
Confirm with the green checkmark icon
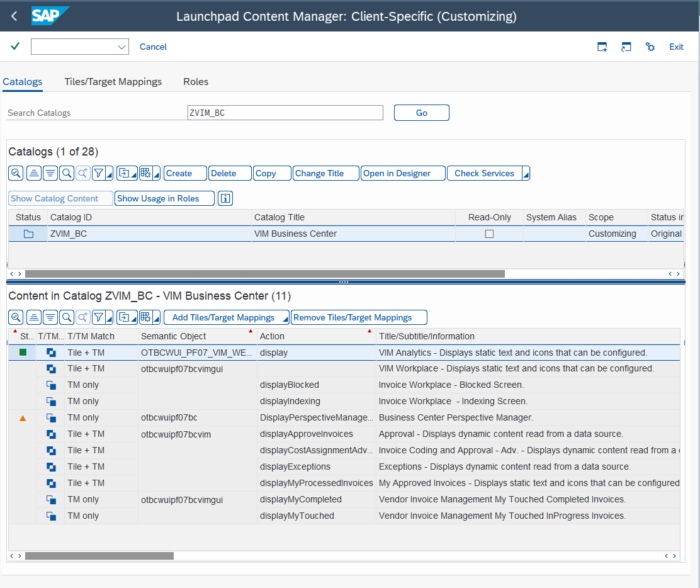tap(15, 46)
